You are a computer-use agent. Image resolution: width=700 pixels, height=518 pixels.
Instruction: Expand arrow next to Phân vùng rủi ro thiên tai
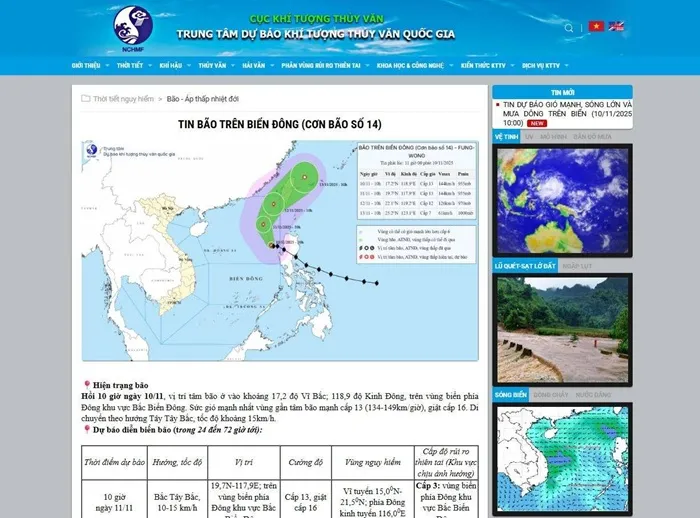[367, 66]
